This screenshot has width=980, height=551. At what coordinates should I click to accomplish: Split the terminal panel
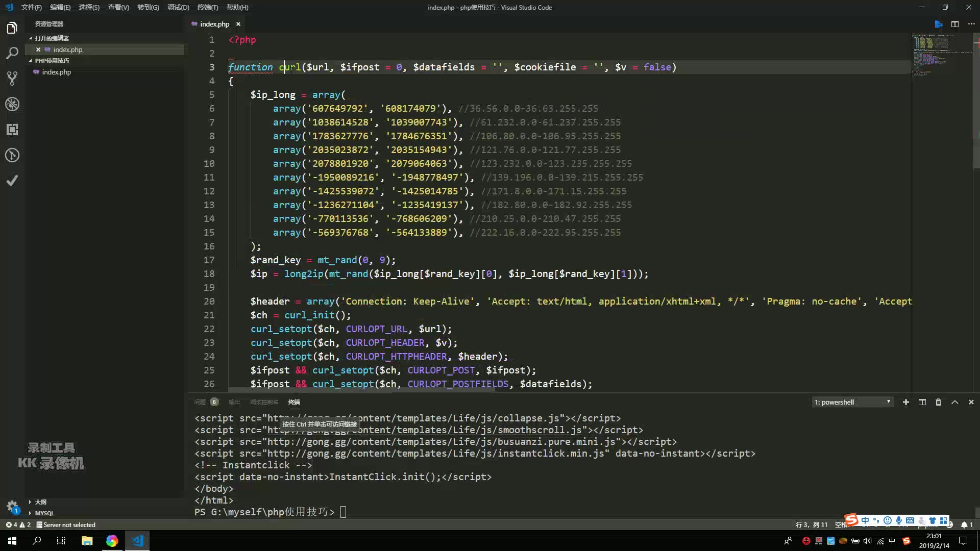point(922,402)
